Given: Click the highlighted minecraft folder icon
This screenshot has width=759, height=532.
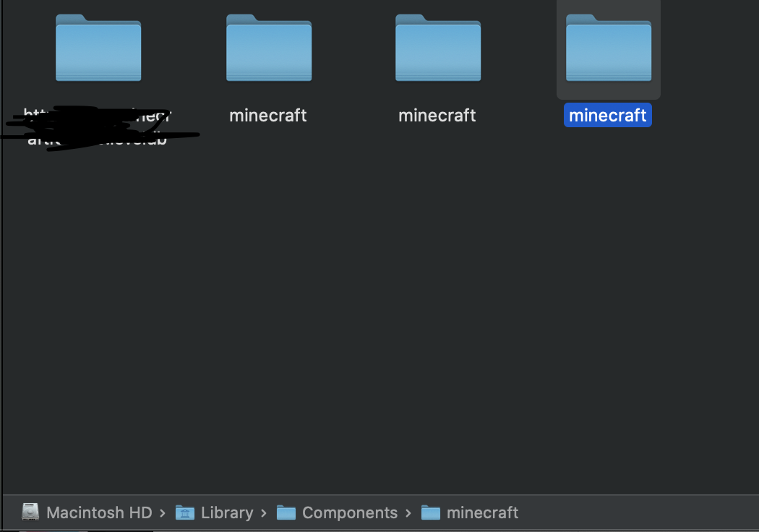Looking at the screenshot, I should (x=609, y=48).
